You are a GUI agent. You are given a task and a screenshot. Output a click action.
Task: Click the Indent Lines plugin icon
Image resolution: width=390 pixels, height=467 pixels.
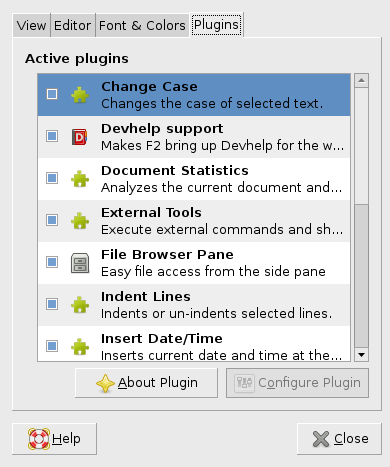pos(80,305)
